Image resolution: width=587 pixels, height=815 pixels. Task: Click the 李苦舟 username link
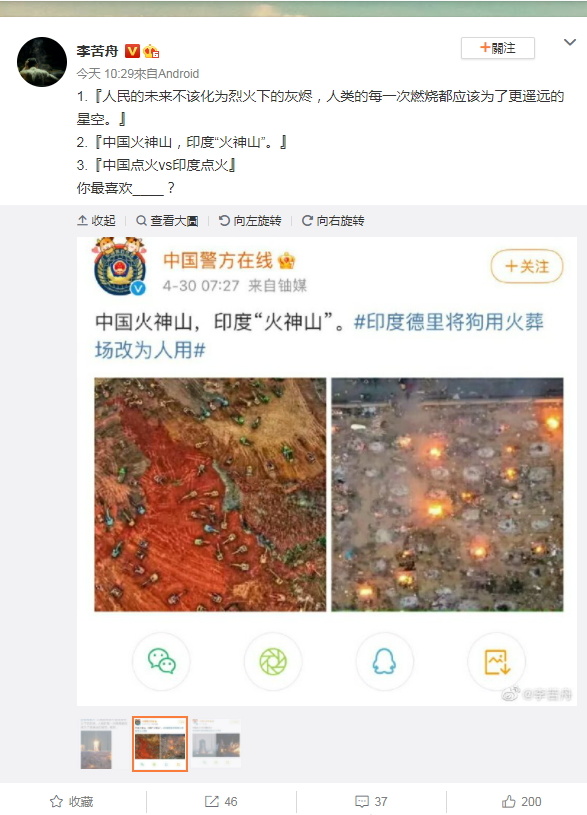coord(97,51)
